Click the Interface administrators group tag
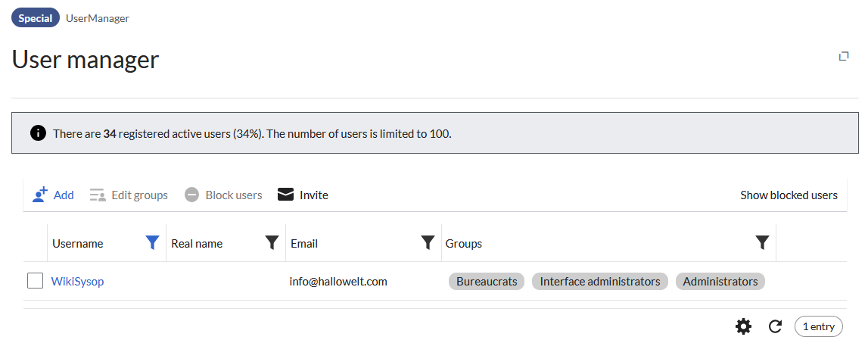The image size is (868, 340). 599,282
